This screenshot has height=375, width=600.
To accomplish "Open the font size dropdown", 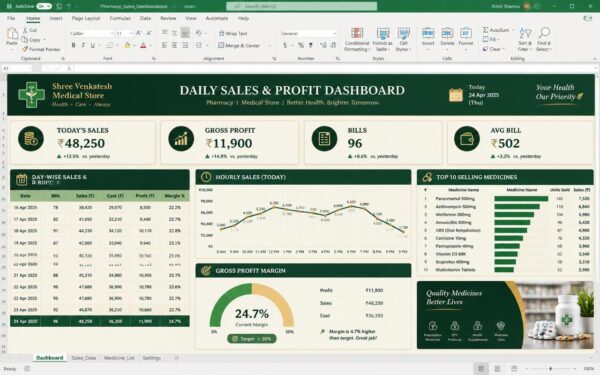I will point(130,34).
